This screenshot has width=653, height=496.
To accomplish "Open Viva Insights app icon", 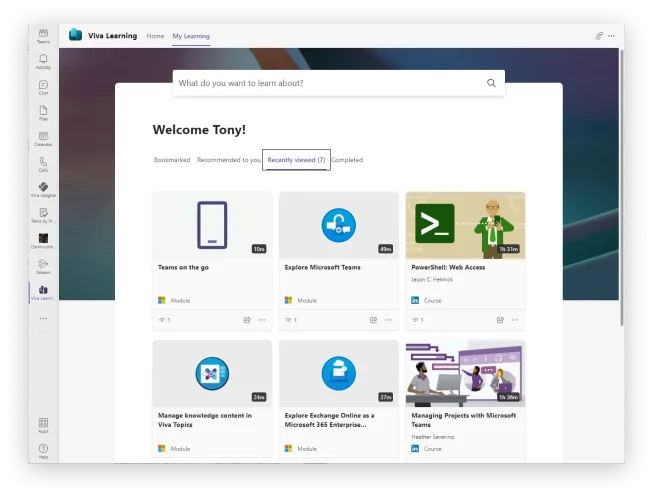I will point(43,190).
